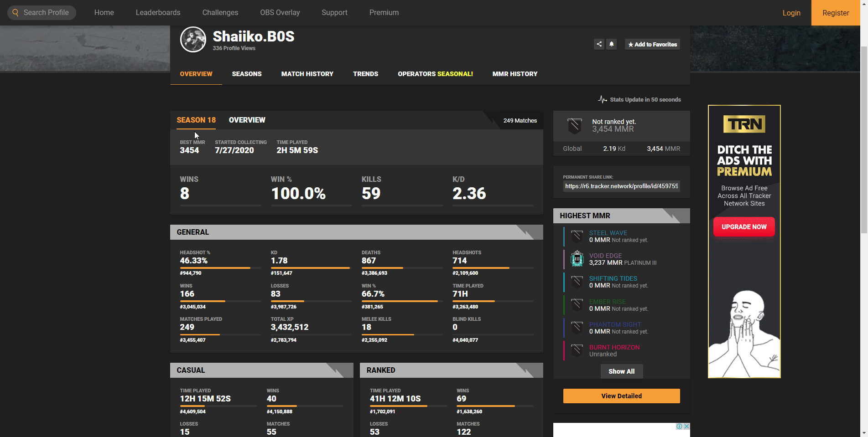868x437 pixels.
Task: Open Leaderboards from the top menu
Action: pos(158,13)
